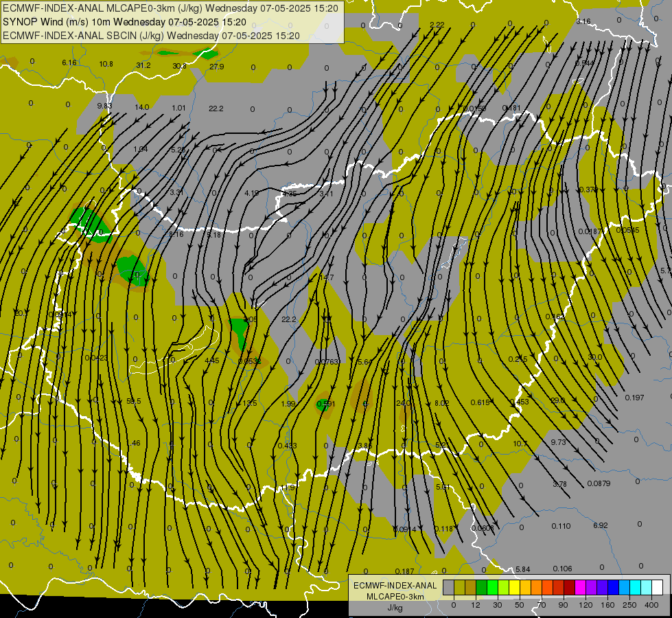Click the 'ECMWF-INDEX-ANAL MLCAPE0-3km' title line
Viewport: 672px width, 618px height.
pos(170,8)
